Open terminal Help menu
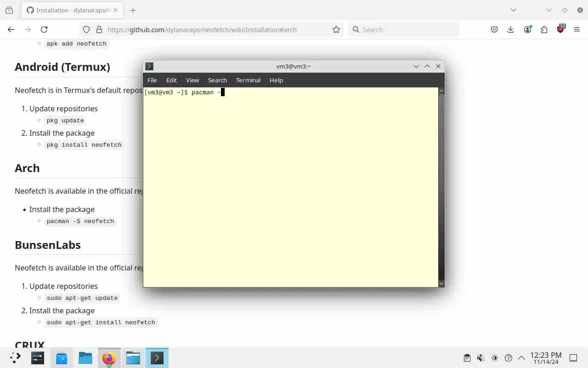 click(x=276, y=80)
